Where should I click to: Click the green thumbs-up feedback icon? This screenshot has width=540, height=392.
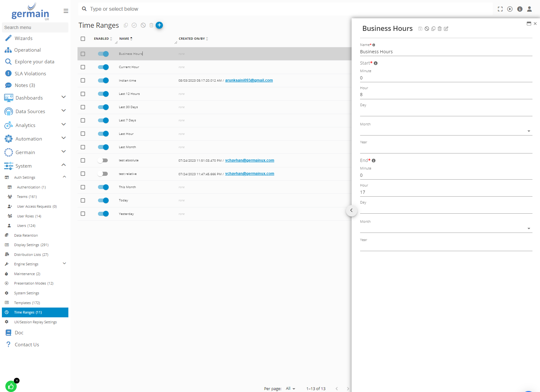coord(11,386)
